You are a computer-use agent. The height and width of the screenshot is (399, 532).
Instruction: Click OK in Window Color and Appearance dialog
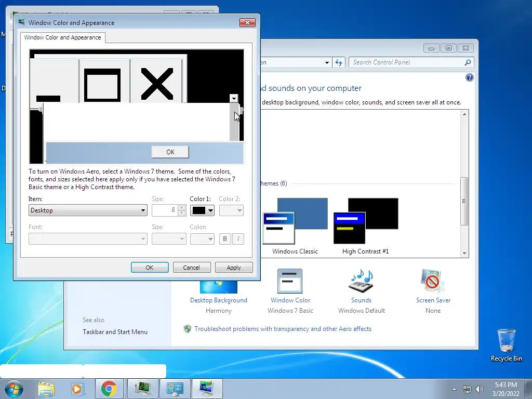(x=150, y=268)
